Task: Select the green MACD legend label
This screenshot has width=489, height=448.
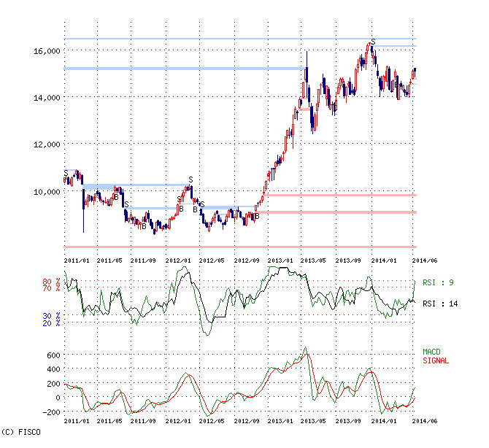Action: point(433,352)
